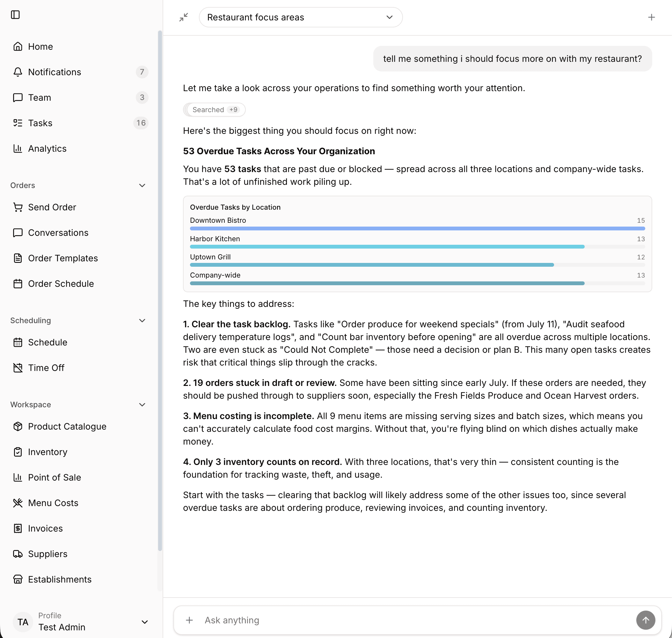672x638 pixels.
Task: Click the Home house icon
Action: tap(18, 46)
